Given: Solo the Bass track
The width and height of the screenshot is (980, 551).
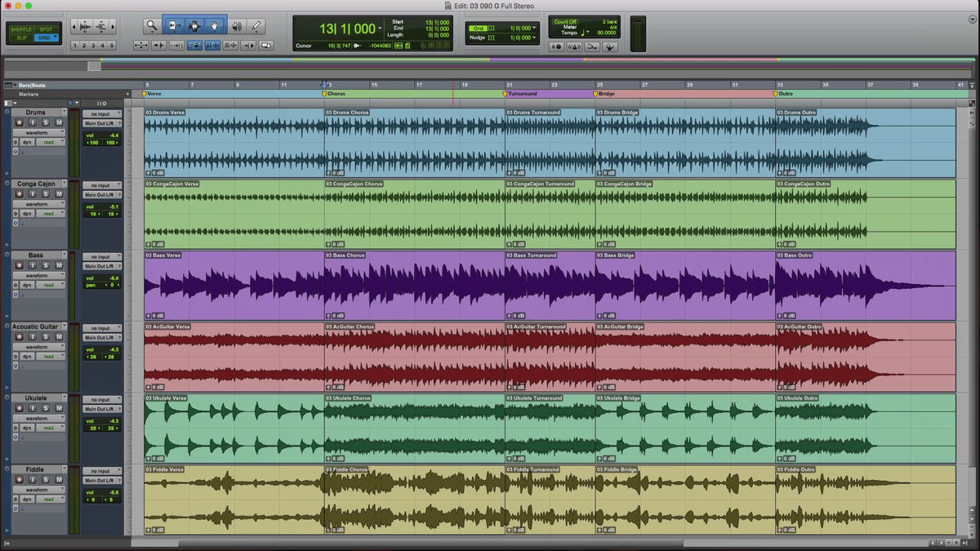Looking at the screenshot, I should point(46,265).
